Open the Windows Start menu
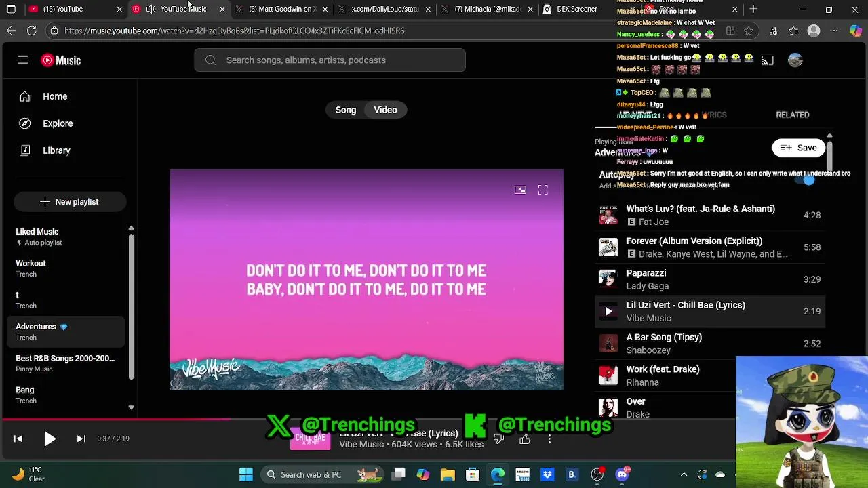 246,474
